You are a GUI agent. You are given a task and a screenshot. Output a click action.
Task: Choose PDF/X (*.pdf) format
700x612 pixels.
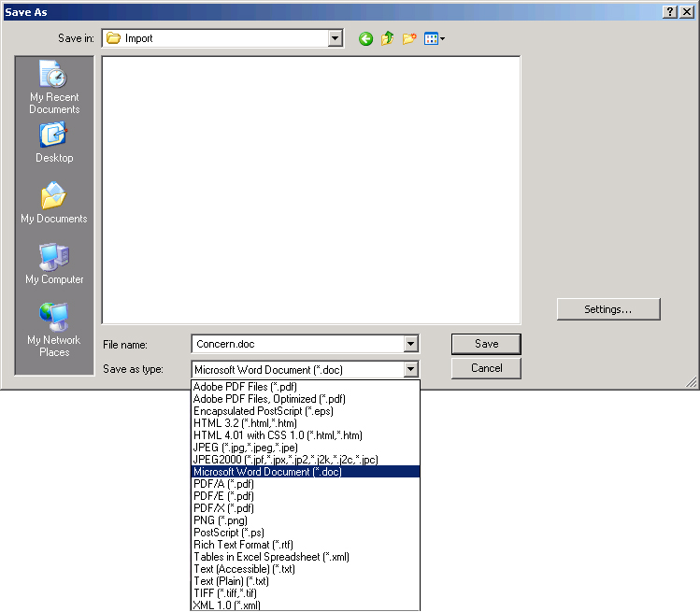tap(306, 508)
